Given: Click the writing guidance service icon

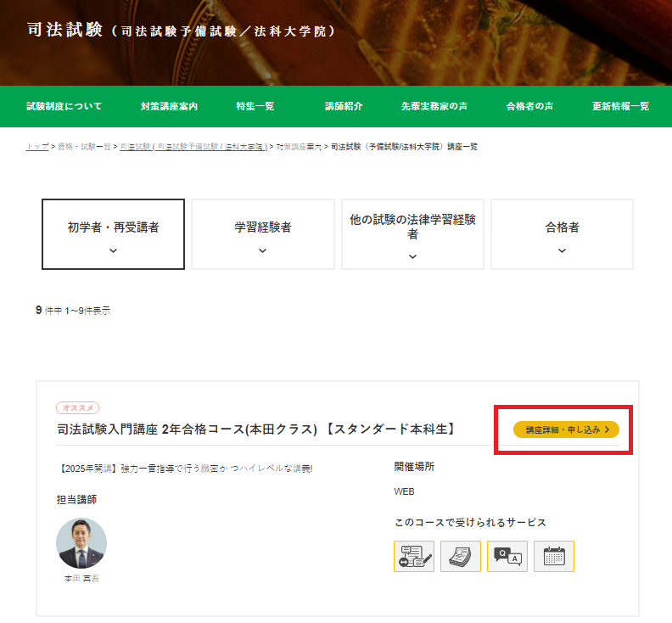Looking at the screenshot, I should (414, 556).
